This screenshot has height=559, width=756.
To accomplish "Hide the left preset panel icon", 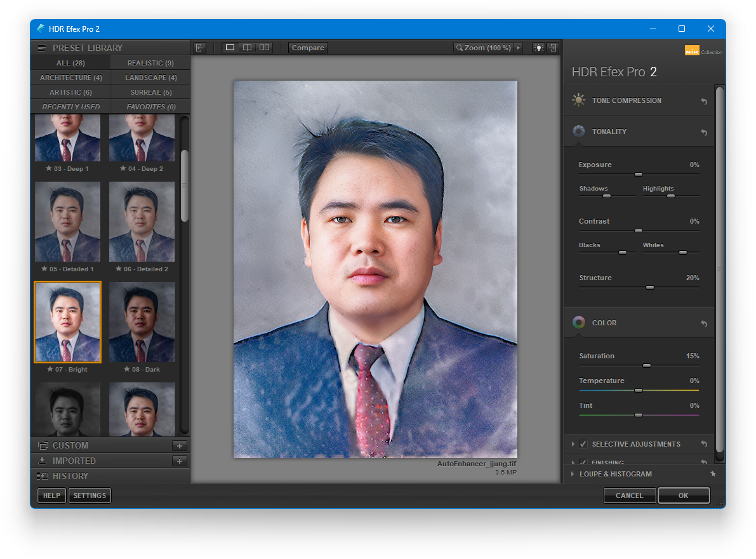I will click(199, 48).
